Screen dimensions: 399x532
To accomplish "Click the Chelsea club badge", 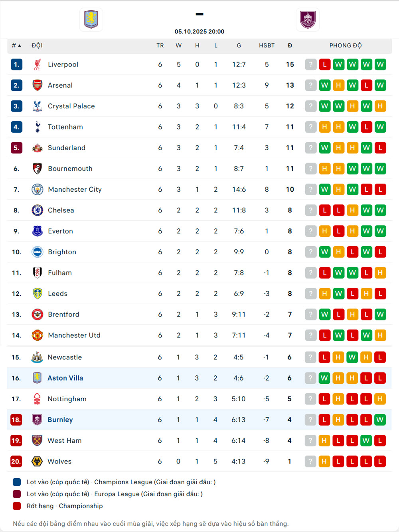I will pyautogui.click(x=38, y=210).
